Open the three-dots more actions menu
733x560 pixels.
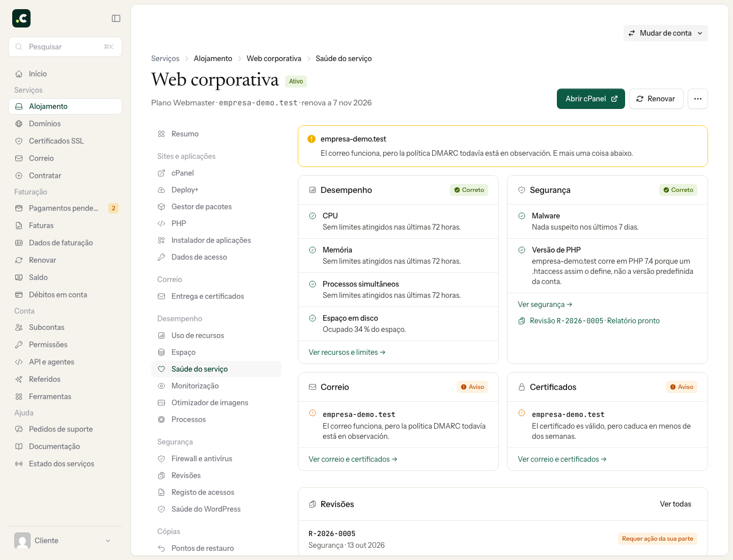(698, 99)
